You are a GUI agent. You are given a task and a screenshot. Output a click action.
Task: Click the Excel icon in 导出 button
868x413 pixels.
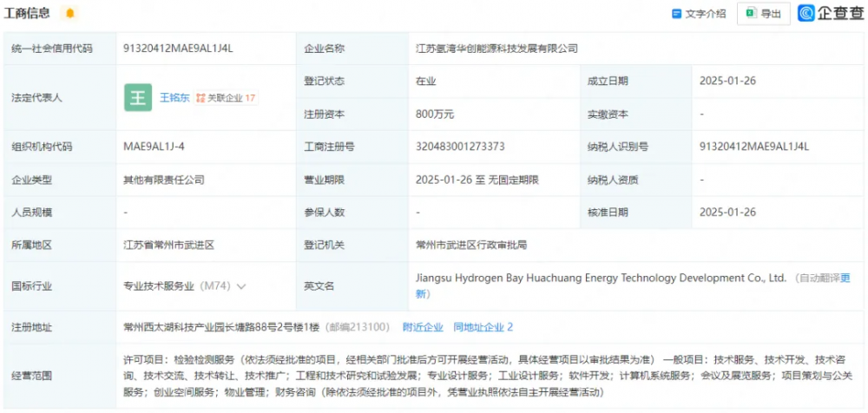[x=751, y=14]
